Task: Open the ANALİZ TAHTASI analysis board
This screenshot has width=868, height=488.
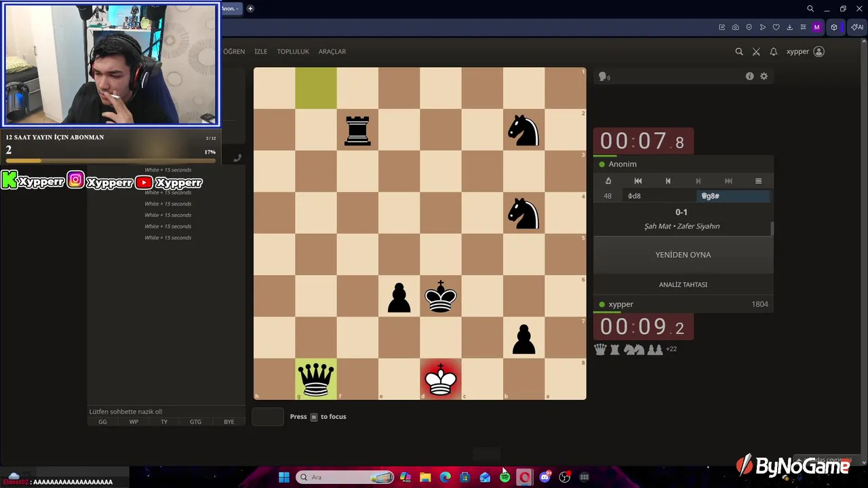Action: click(683, 285)
